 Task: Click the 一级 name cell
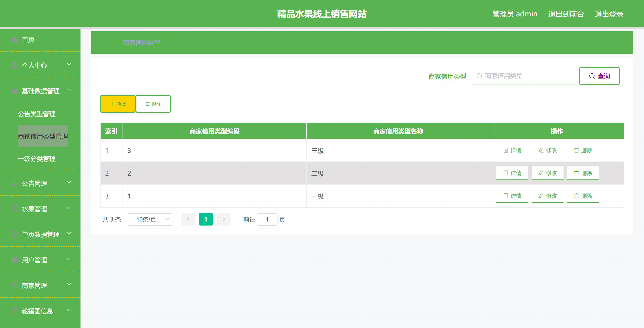(398, 196)
